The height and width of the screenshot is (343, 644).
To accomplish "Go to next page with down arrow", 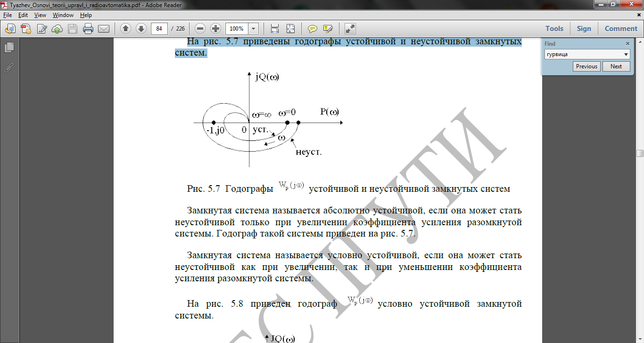I will 141,29.
